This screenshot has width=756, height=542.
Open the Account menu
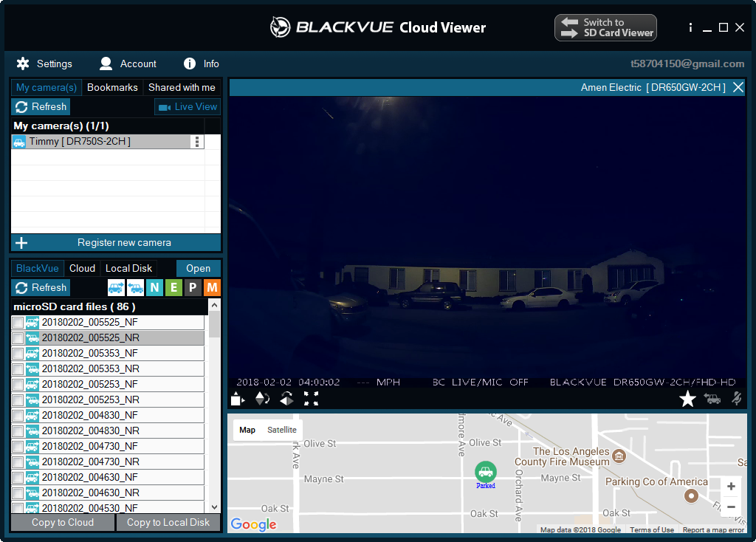(128, 64)
